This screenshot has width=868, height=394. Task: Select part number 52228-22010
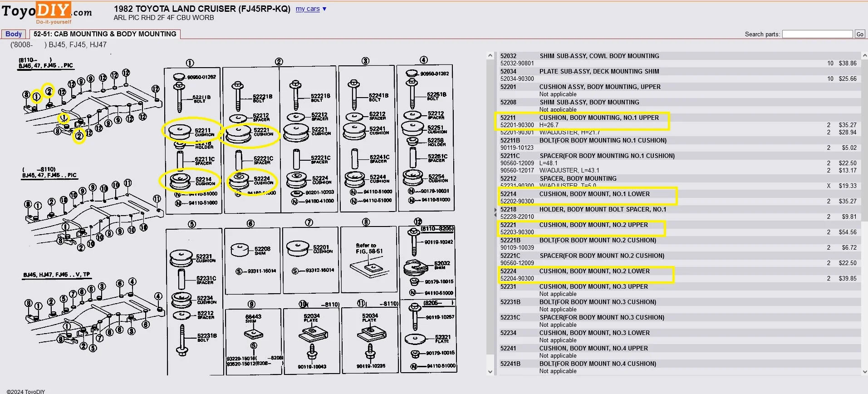click(517, 217)
